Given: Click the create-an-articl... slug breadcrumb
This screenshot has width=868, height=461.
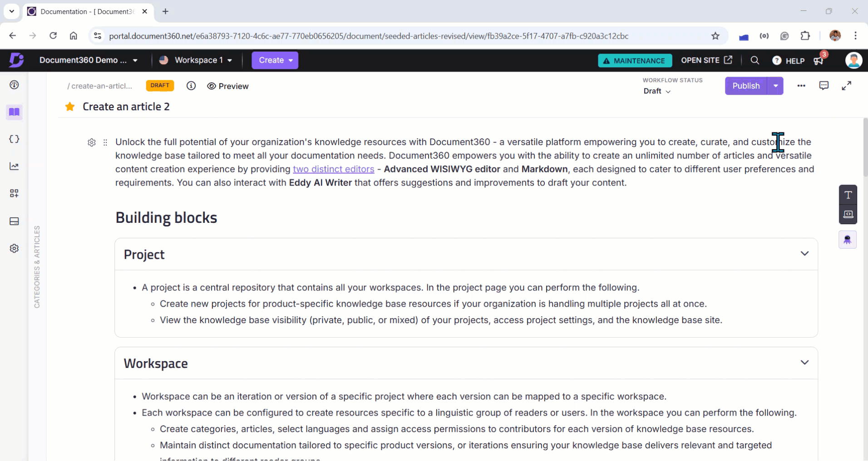Looking at the screenshot, I should (x=100, y=86).
